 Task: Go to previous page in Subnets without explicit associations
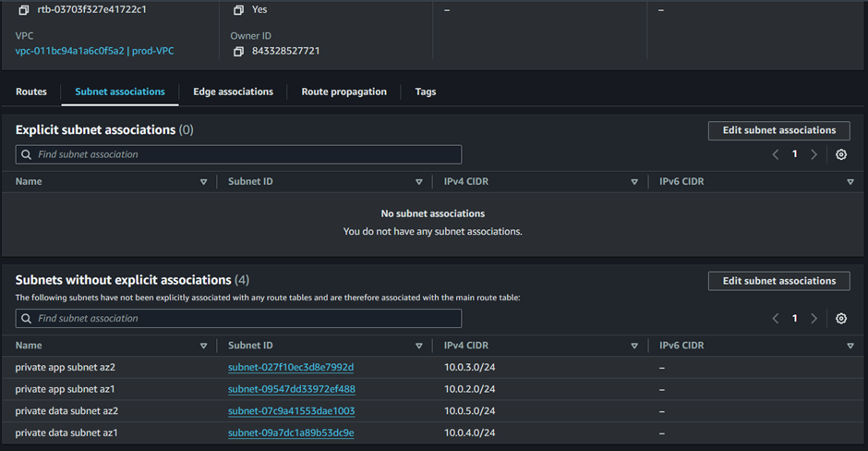pyautogui.click(x=776, y=319)
